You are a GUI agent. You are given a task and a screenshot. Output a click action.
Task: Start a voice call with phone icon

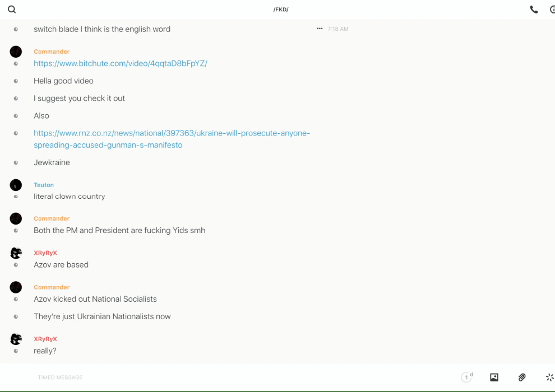point(534,10)
